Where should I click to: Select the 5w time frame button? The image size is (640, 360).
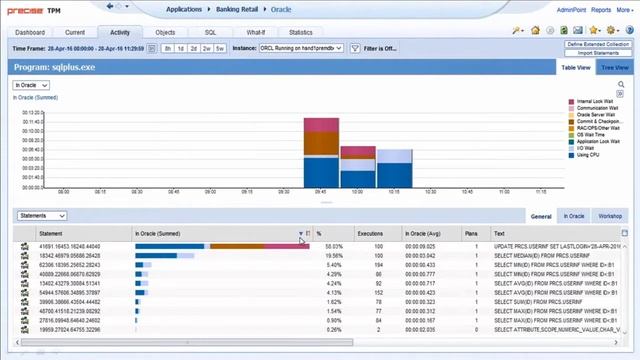(220, 48)
